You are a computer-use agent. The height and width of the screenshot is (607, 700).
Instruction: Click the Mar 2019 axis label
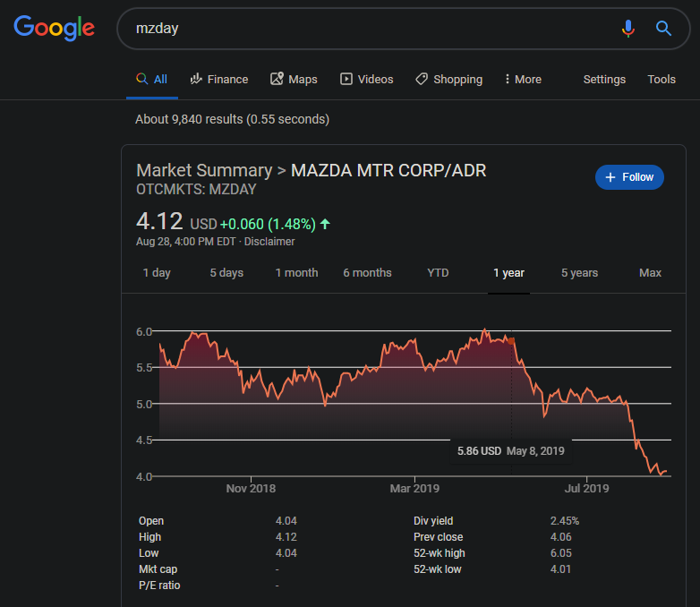pyautogui.click(x=414, y=489)
